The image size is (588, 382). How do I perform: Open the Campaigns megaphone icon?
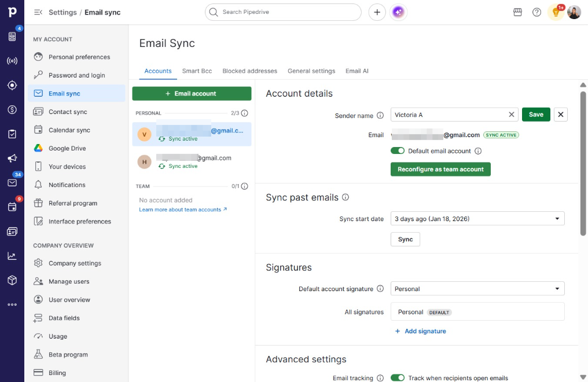coord(12,158)
